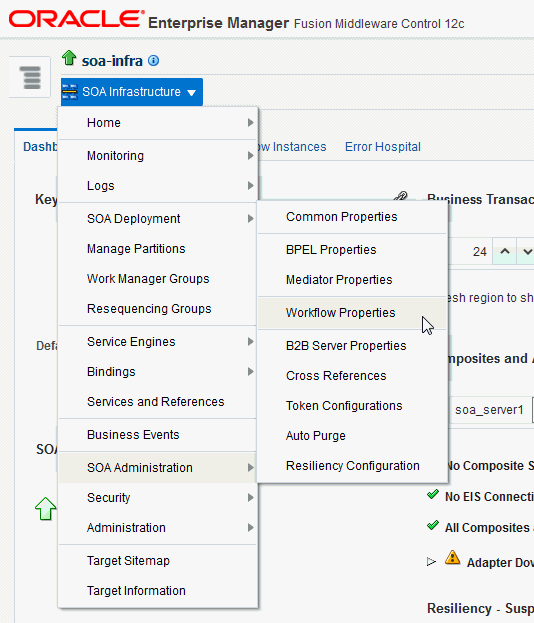Viewport: 534px width, 623px height.
Task: Open the navigation hamburger menu icon
Action: (32, 77)
